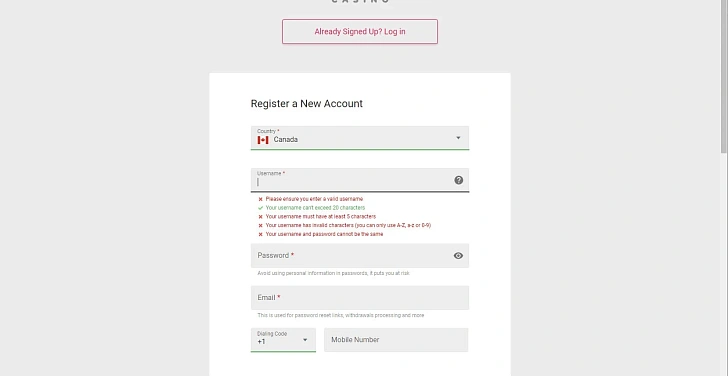
Task: Click the password personal information hint text
Action: coord(333,273)
